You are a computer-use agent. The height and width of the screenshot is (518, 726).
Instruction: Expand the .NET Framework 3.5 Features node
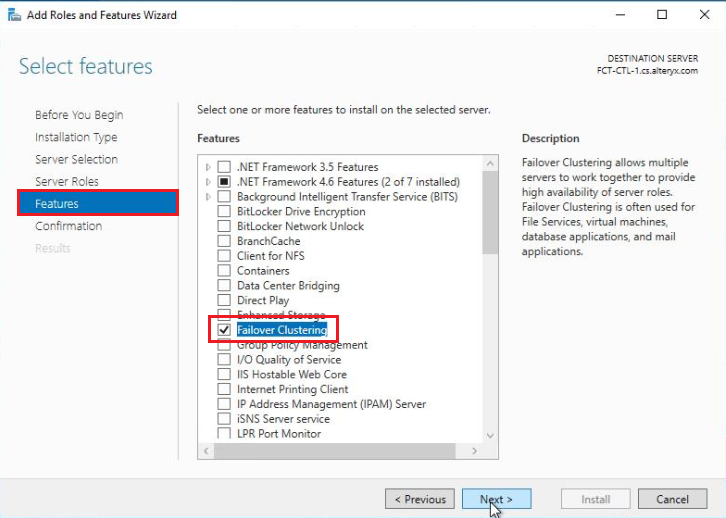(x=207, y=167)
